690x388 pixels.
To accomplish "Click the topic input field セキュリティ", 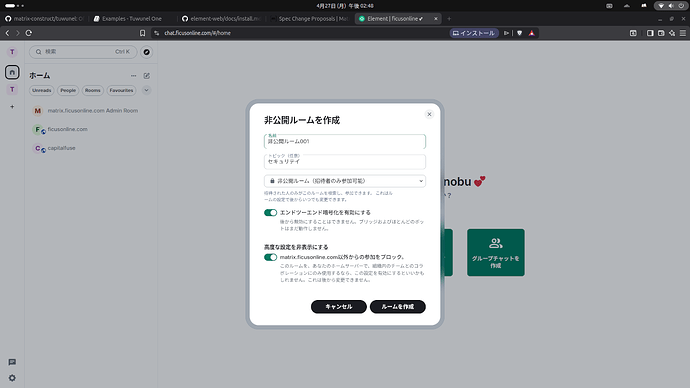I will coord(345,161).
